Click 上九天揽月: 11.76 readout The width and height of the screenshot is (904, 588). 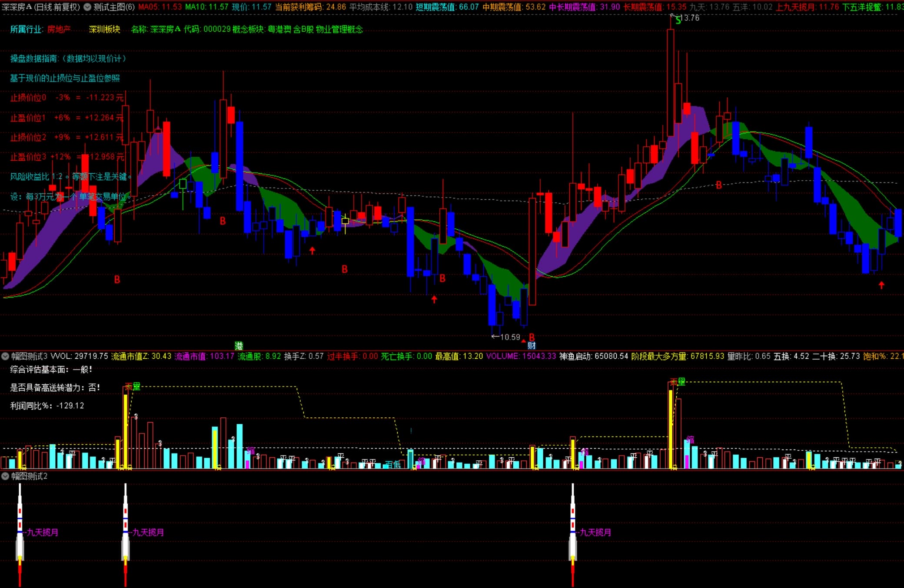tap(807, 7)
